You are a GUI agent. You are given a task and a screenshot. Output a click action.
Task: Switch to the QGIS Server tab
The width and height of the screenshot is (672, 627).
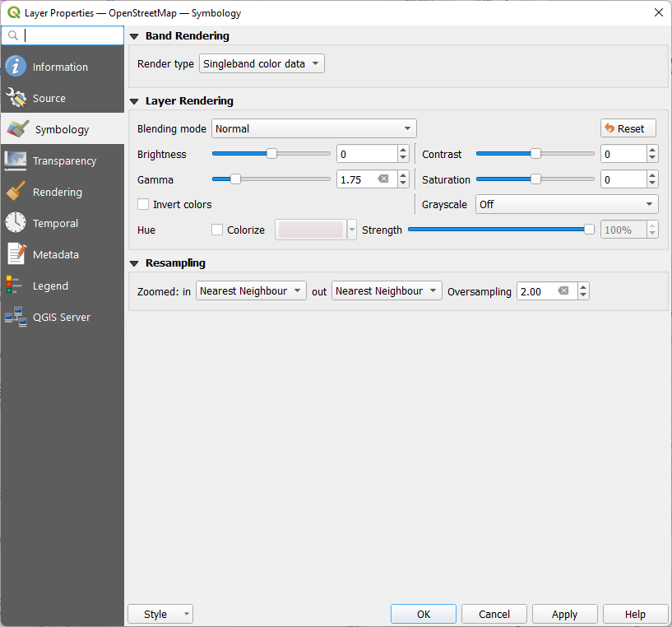tap(63, 317)
